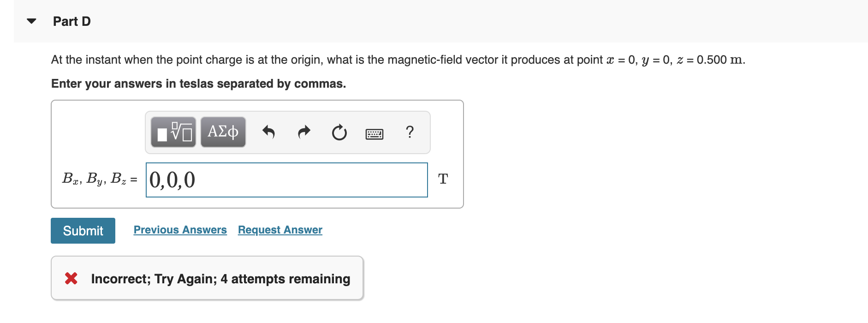Undo the last answer edit

coord(268,132)
